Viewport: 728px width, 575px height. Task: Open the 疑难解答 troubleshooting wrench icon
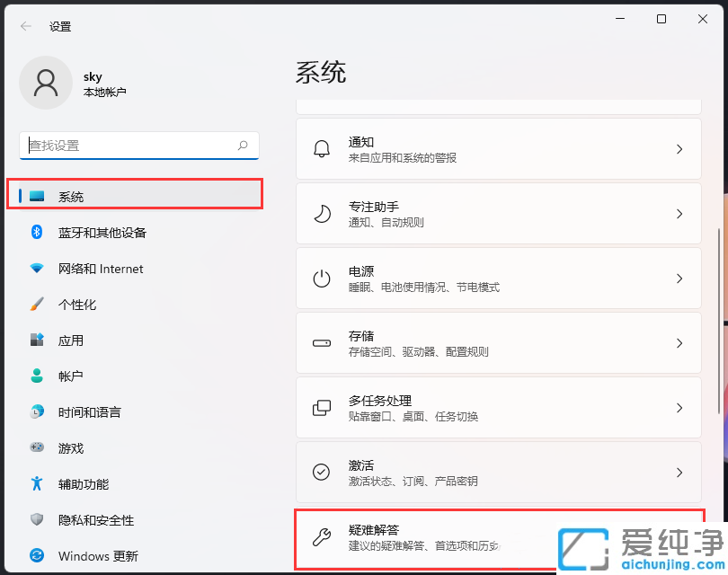pos(323,537)
